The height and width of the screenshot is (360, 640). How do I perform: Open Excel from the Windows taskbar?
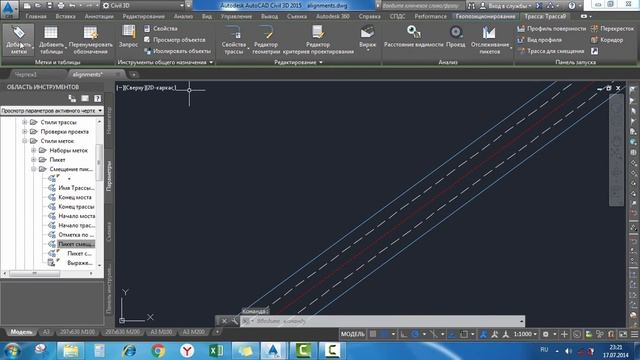(216, 351)
